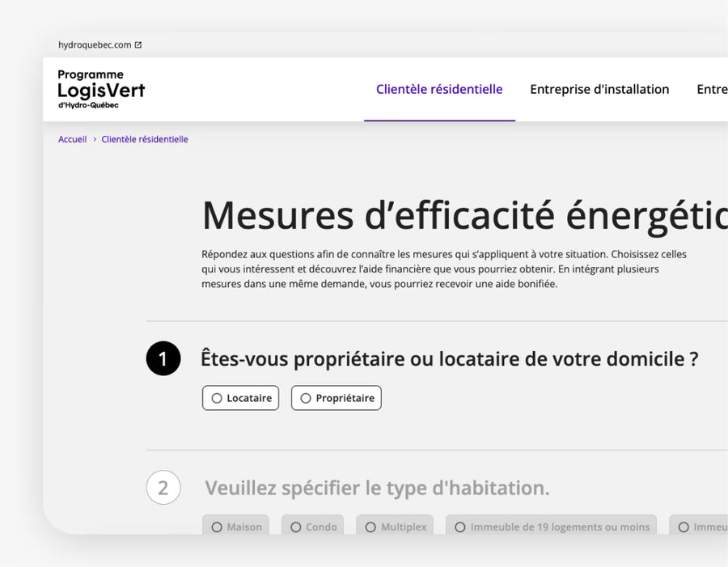
Task: Choose the Propriétaire radio option
Action: point(336,398)
